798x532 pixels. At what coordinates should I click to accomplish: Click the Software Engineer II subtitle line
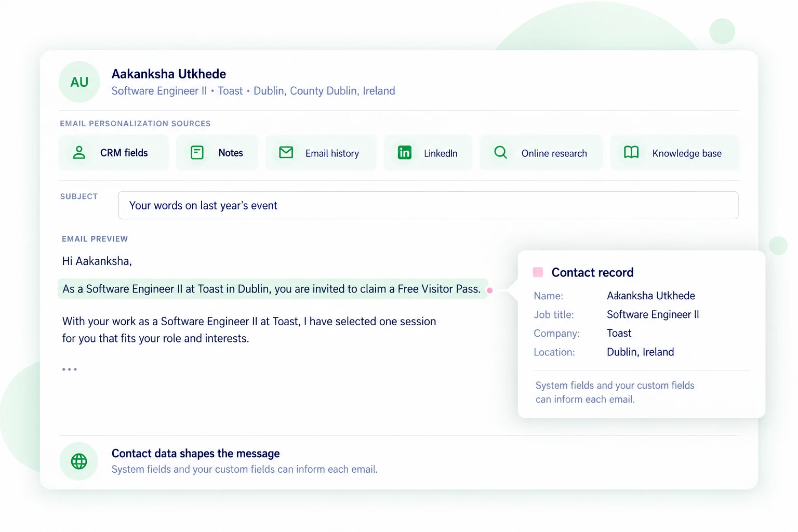point(253,91)
